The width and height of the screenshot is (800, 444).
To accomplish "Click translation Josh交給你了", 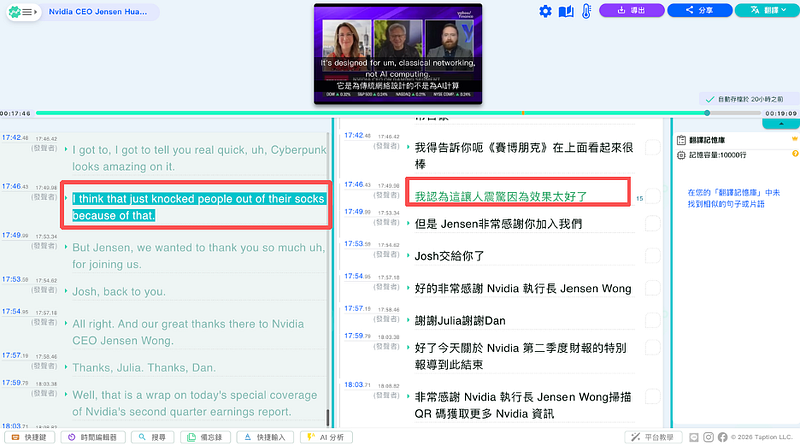I will coord(449,256).
